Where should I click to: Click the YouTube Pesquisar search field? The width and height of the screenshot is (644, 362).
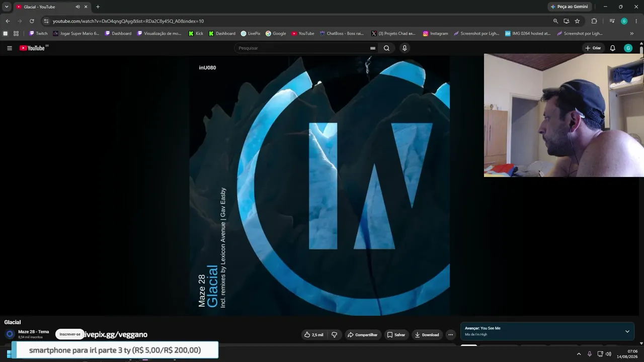302,48
